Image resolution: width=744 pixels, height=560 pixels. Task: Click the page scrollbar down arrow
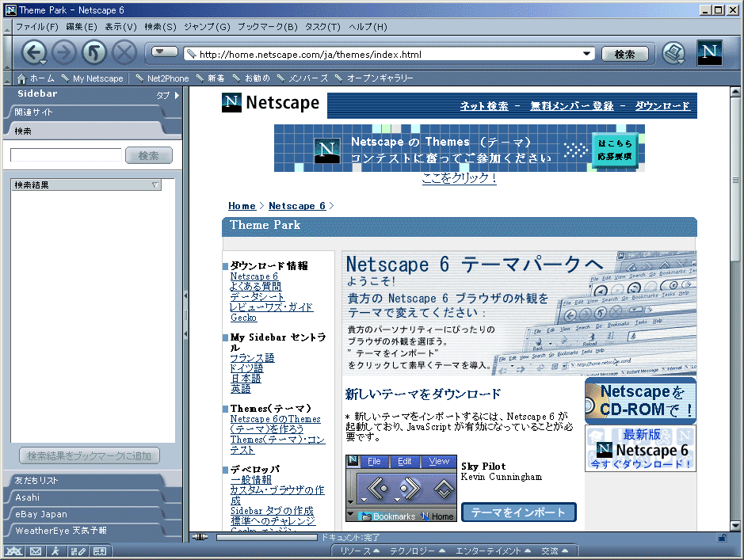(x=735, y=525)
